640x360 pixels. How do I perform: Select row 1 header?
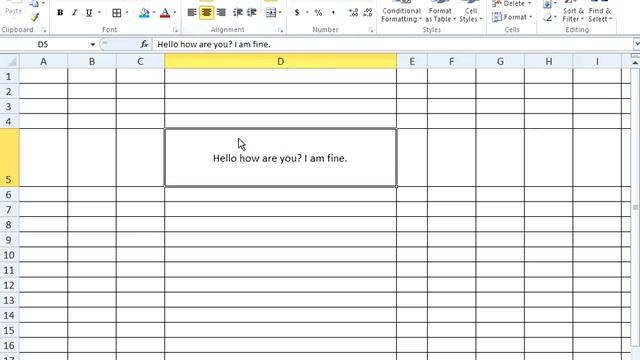pyautogui.click(x=9, y=76)
